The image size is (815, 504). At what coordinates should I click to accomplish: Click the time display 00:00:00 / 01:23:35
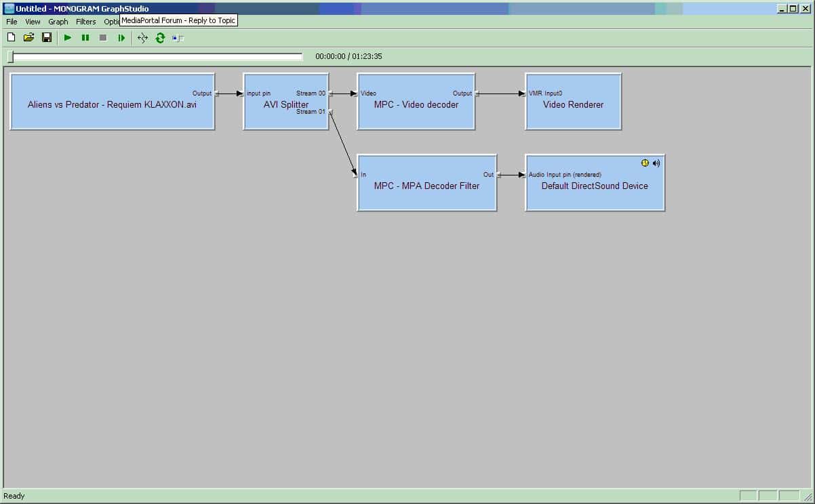349,57
